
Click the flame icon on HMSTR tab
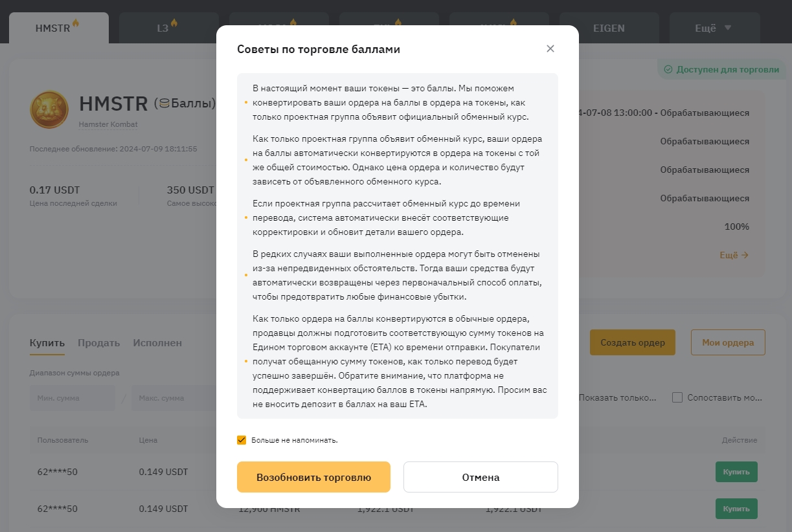point(76,23)
